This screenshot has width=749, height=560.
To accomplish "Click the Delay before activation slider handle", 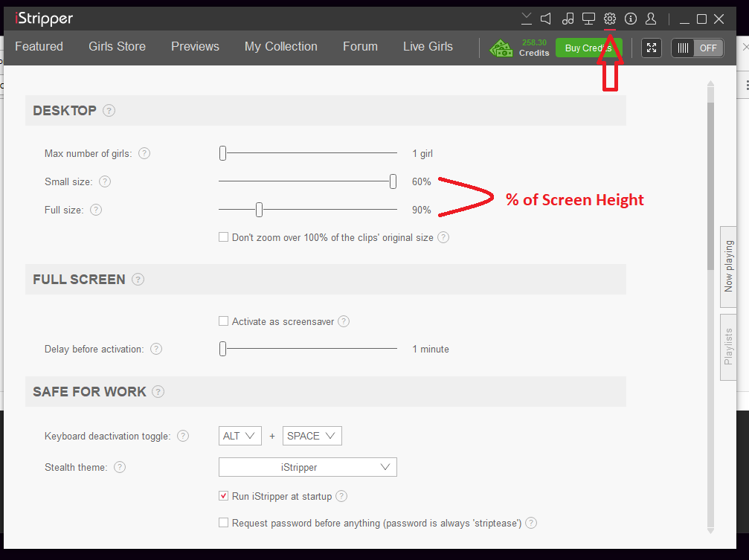I will 222,350.
